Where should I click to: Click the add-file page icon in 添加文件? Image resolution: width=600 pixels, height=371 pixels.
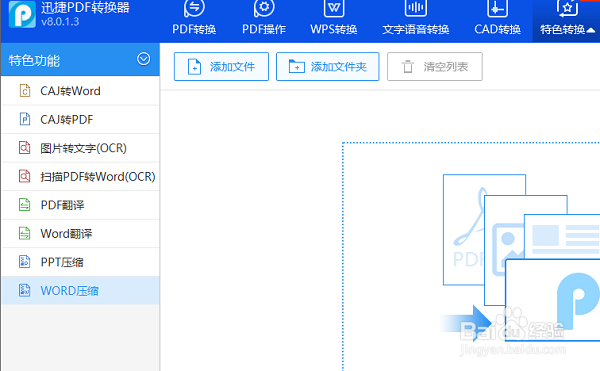(x=194, y=67)
